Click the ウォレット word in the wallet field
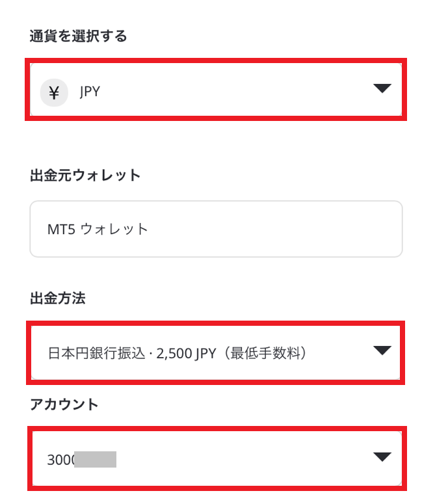The image size is (435, 504). [x=114, y=230]
